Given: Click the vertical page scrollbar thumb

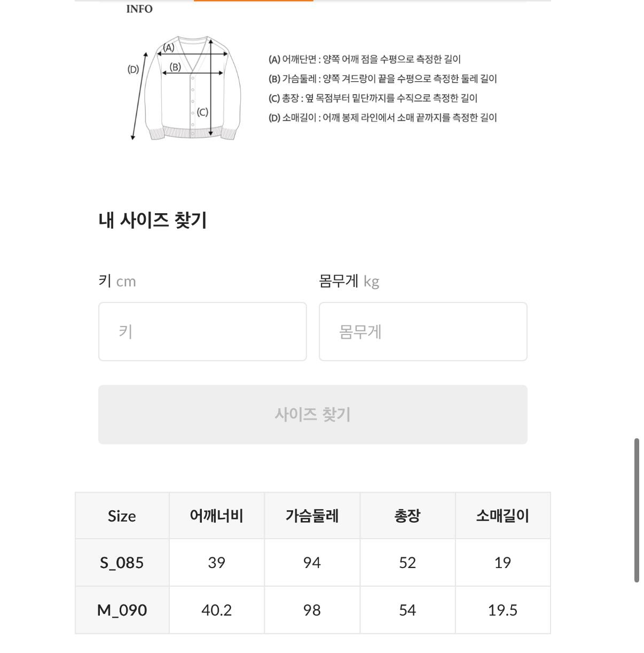Looking at the screenshot, I should [x=637, y=510].
